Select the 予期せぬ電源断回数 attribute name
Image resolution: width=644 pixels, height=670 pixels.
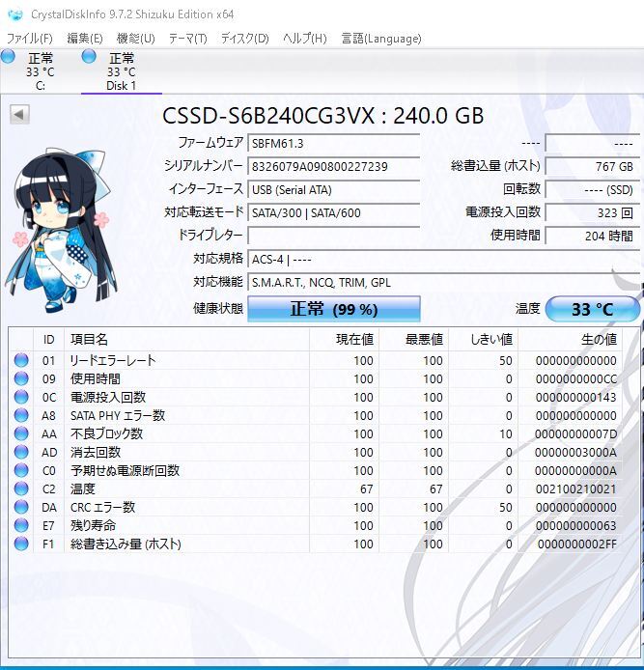pyautogui.click(x=125, y=470)
